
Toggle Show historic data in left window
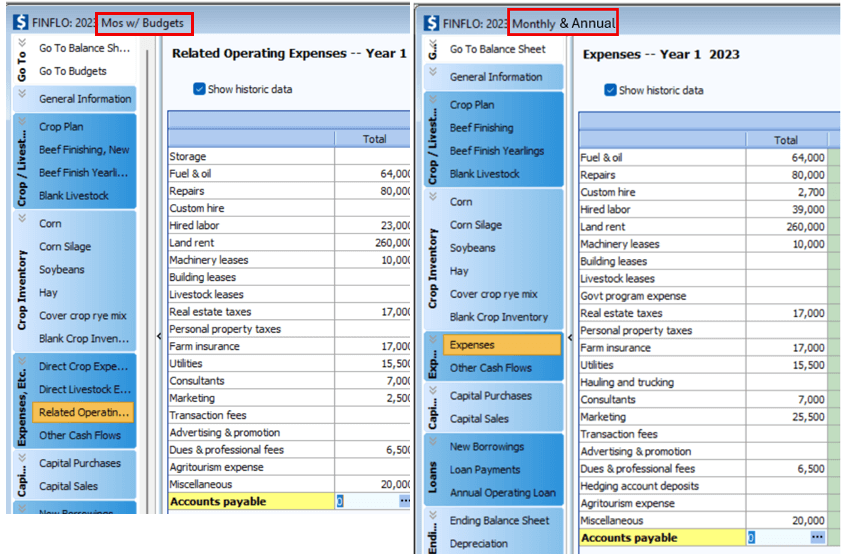point(199,89)
